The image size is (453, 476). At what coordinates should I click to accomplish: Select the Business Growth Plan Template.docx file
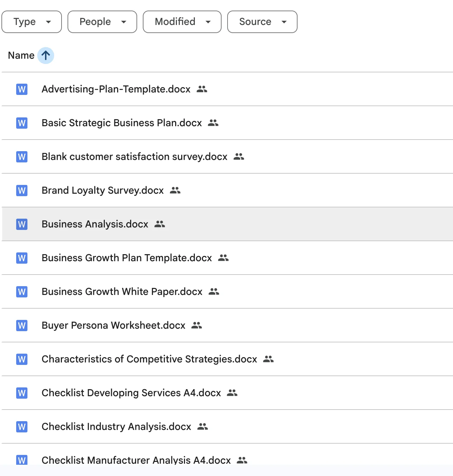point(127,258)
